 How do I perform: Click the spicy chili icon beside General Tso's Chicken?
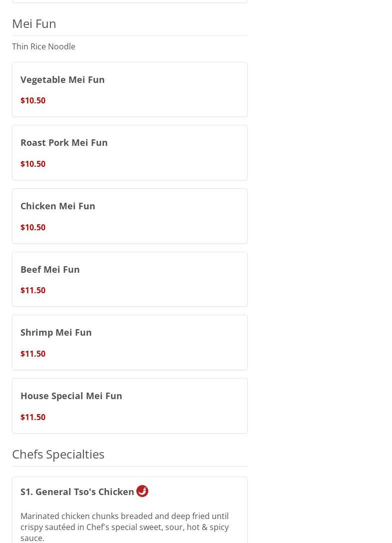[x=142, y=491]
